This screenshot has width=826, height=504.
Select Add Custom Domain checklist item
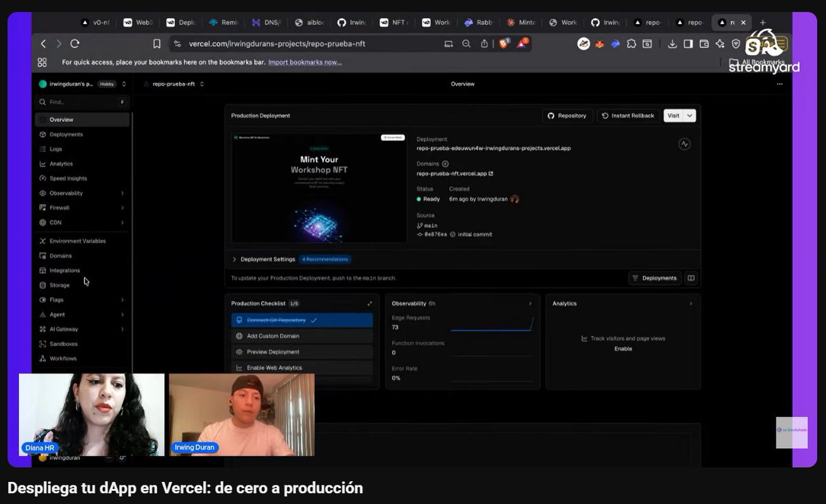[302, 336]
